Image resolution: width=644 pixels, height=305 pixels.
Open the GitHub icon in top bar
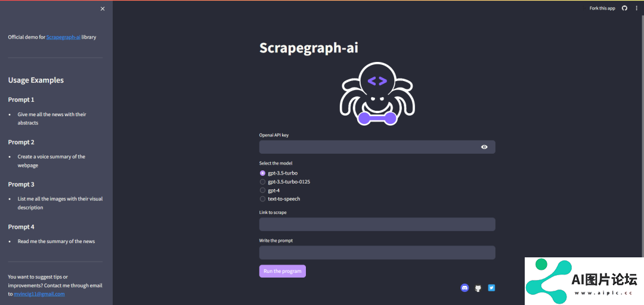[624, 8]
